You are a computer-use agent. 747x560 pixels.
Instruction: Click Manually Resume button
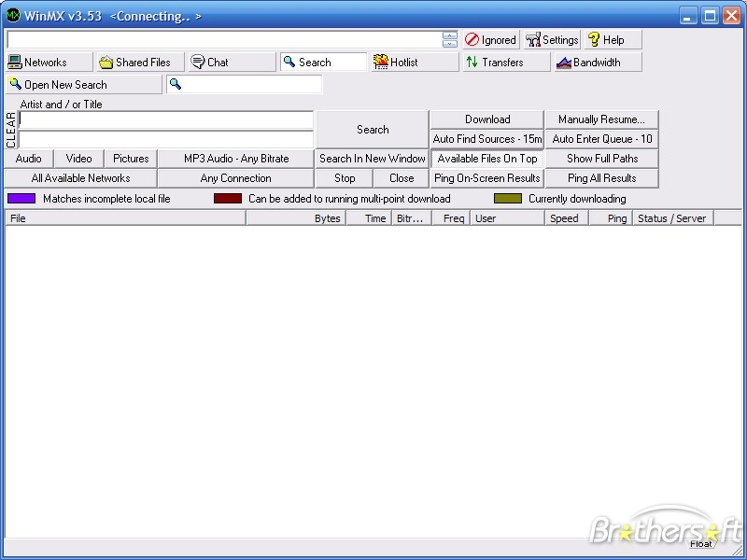(x=601, y=119)
